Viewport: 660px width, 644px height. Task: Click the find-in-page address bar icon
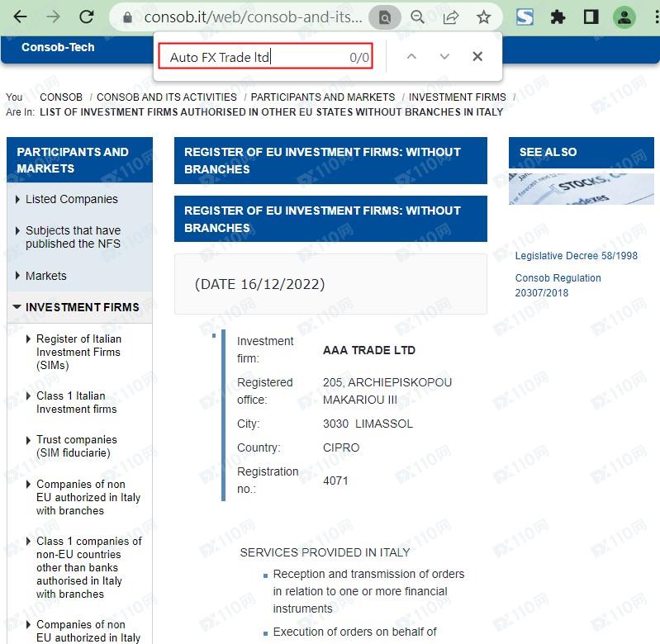click(x=384, y=17)
